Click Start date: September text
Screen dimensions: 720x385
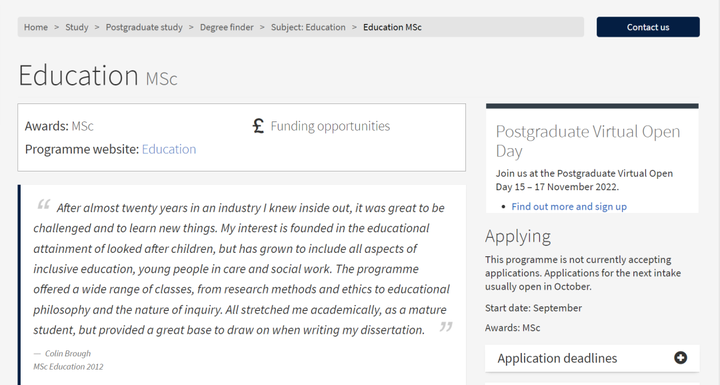533,308
